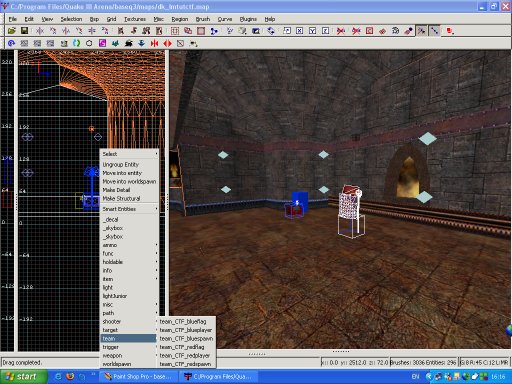Open the Plugins menu
The height and width of the screenshot is (384, 512).
(x=248, y=19)
